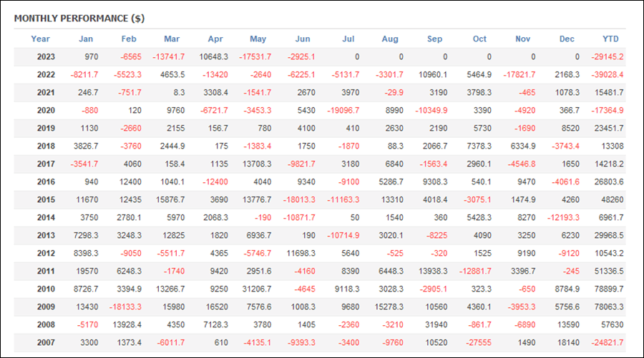
Task: Click the Sep 2008 value 31940
Action: pyautogui.click(x=436, y=324)
